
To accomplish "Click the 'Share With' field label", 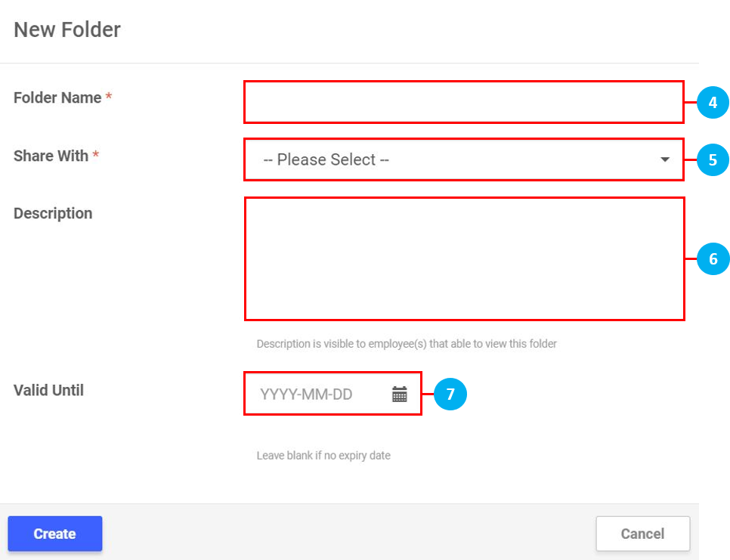I will (51, 156).
